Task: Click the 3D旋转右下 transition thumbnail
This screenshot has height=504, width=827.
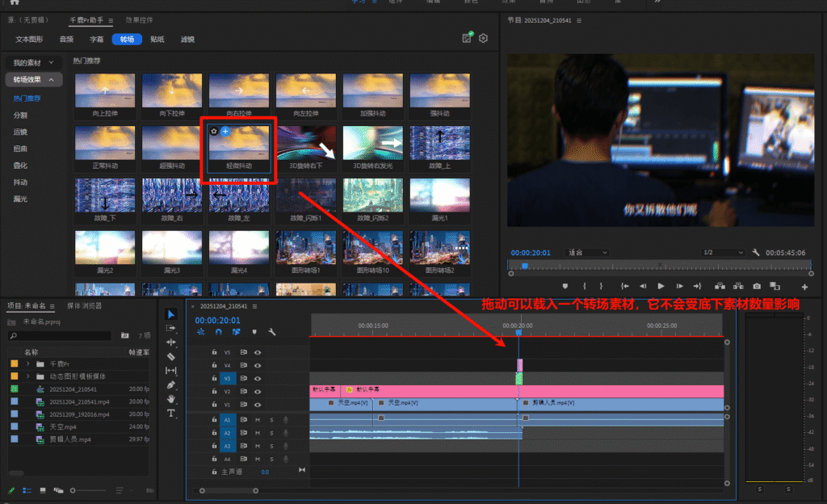Action: (307, 143)
